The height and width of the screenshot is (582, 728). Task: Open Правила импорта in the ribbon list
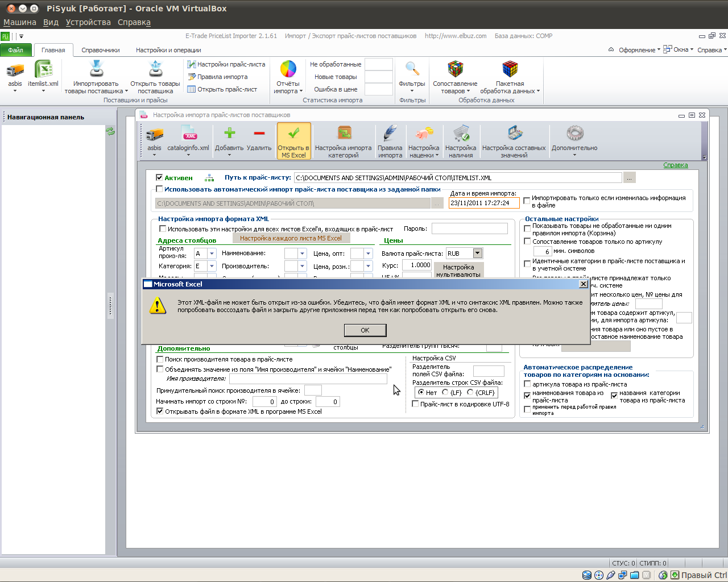pyautogui.click(x=218, y=77)
